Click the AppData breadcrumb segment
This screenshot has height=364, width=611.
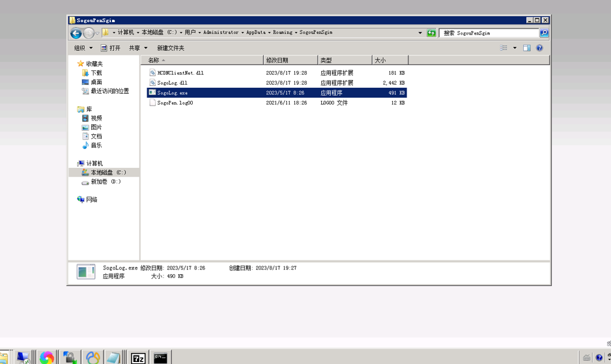(x=255, y=33)
